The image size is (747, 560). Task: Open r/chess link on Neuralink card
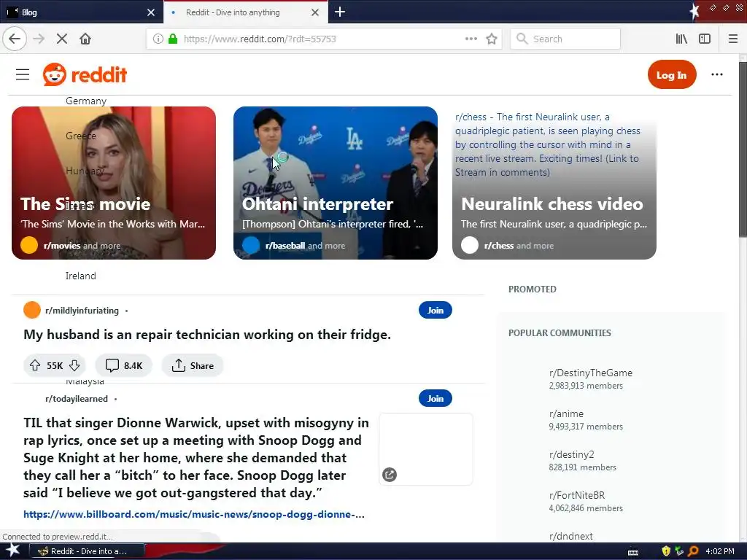(499, 246)
